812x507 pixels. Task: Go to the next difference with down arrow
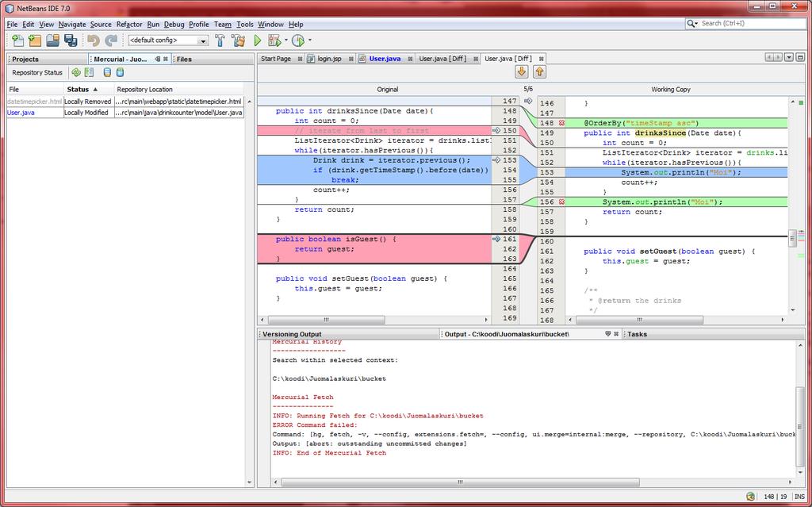tap(522, 71)
